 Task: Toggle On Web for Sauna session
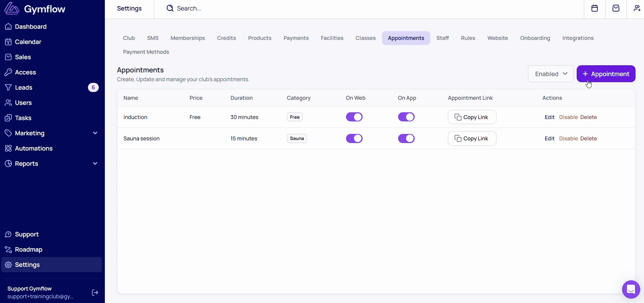[354, 138]
